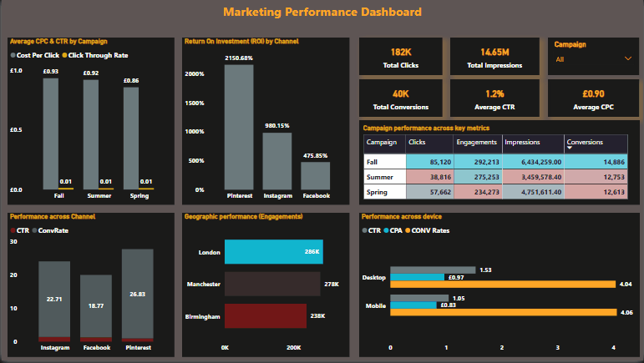This screenshot has height=363, width=644.
Task: Open the Campaign slicer dropdown chevron
Action: 627,58
